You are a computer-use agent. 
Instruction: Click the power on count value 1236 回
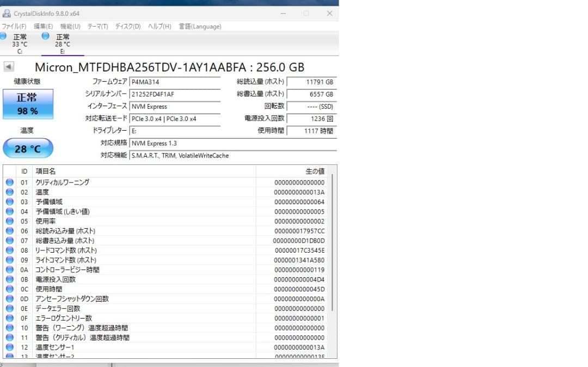click(x=311, y=119)
